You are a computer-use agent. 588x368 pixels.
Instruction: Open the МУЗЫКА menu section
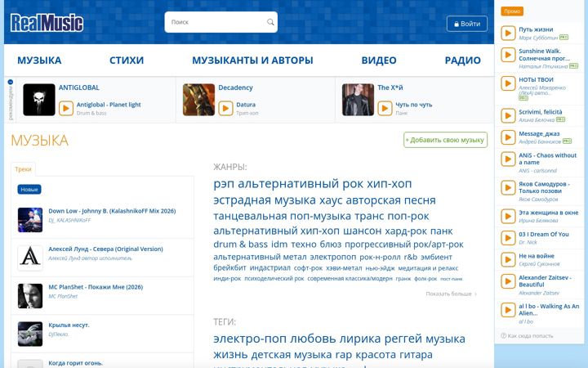pyautogui.click(x=39, y=60)
